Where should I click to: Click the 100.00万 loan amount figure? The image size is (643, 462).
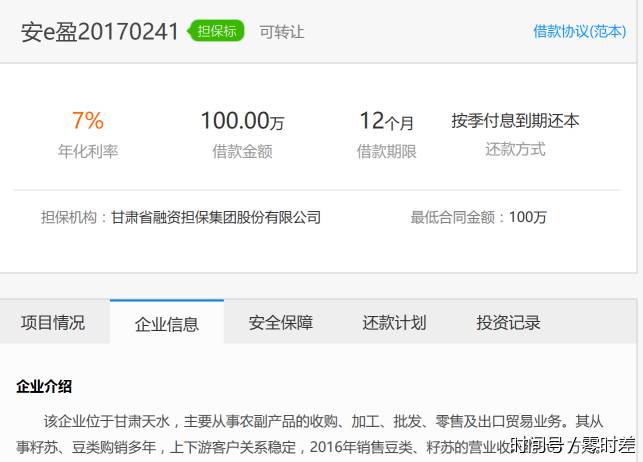(242, 121)
